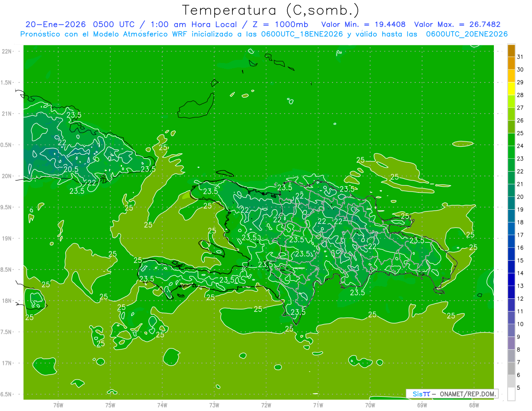Click the '69W' longitude axis label
The image size is (532, 411).
(x=422, y=405)
